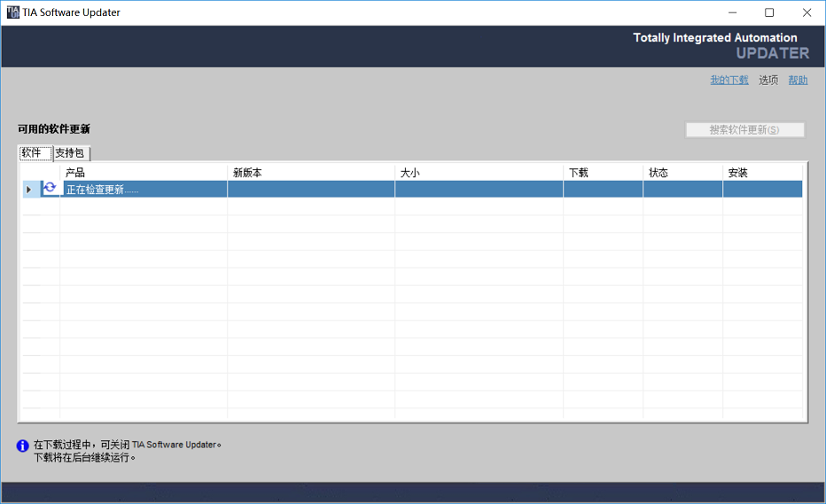Click the 大小 column header
The width and height of the screenshot is (826, 504).
[x=409, y=173]
